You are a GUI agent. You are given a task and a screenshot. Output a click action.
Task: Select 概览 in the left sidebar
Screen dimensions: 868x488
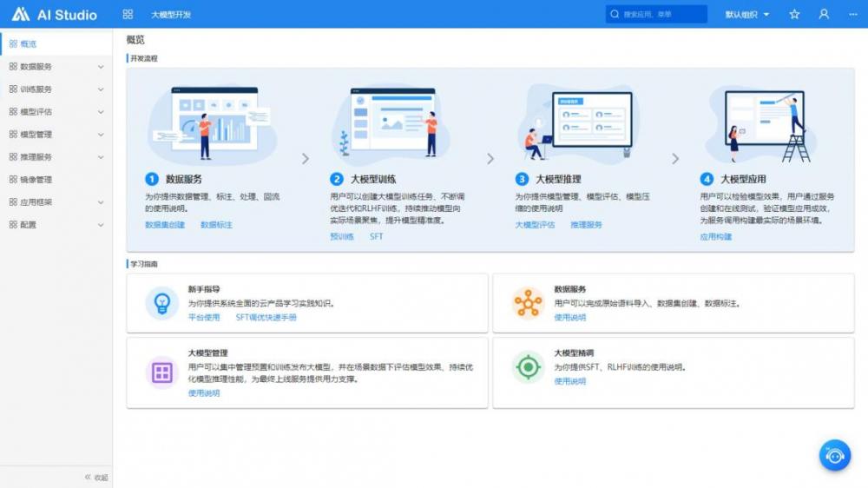tap(28, 44)
